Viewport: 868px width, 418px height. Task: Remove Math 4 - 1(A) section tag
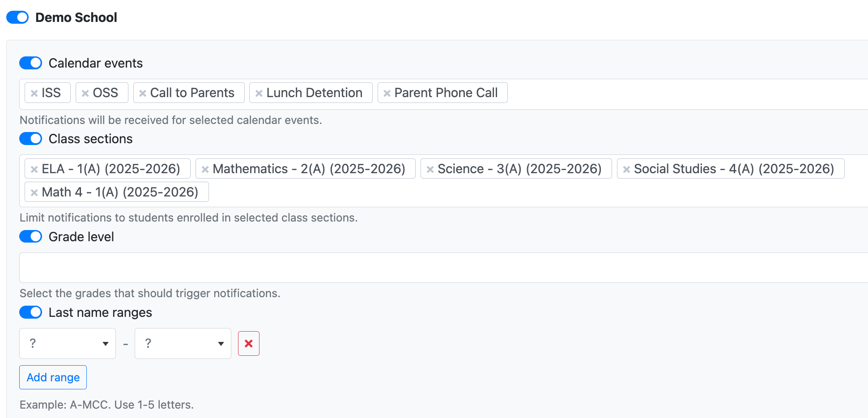pyautogui.click(x=34, y=192)
